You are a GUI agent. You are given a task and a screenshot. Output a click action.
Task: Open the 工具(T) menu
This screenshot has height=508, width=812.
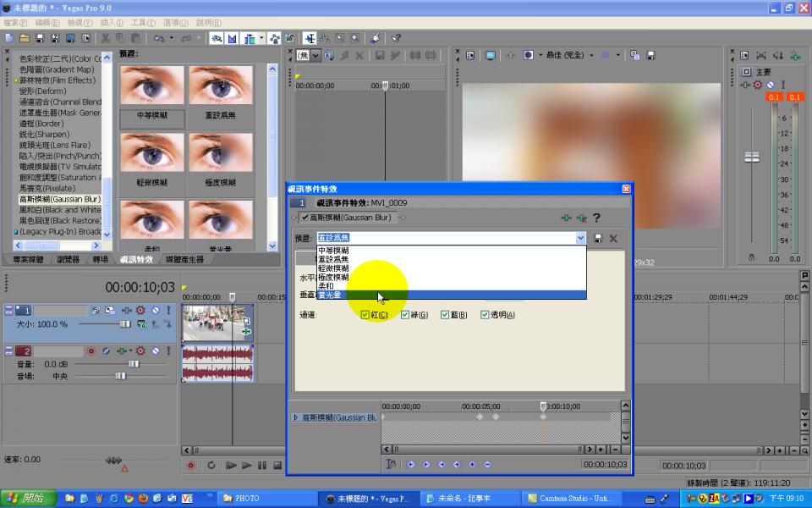tap(142, 23)
